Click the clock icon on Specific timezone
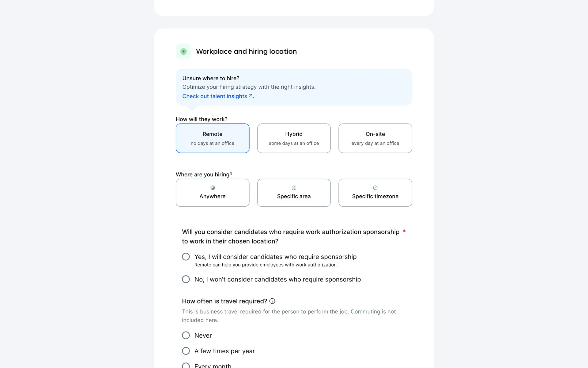This screenshot has width=588, height=368. coord(375,188)
